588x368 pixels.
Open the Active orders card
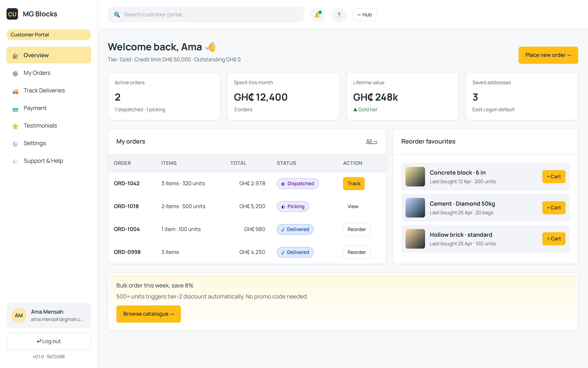click(164, 96)
